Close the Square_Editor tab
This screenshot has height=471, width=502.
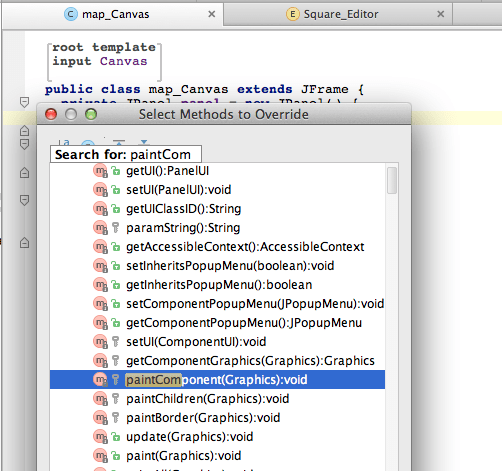440,14
